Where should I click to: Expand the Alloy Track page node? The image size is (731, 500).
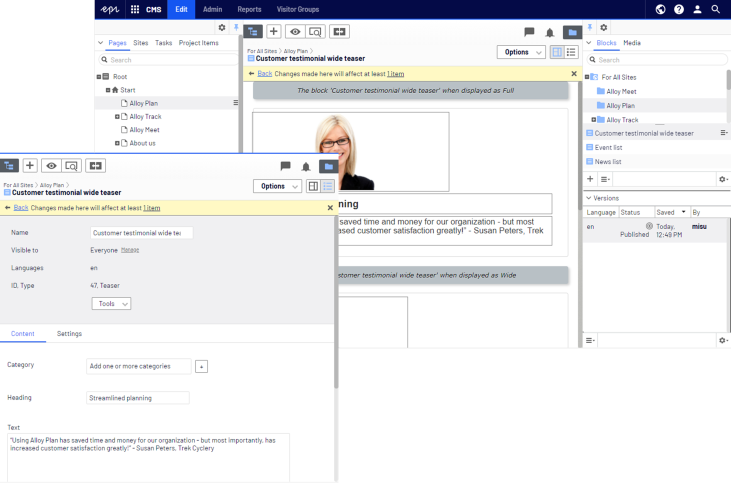pyautogui.click(x=117, y=116)
